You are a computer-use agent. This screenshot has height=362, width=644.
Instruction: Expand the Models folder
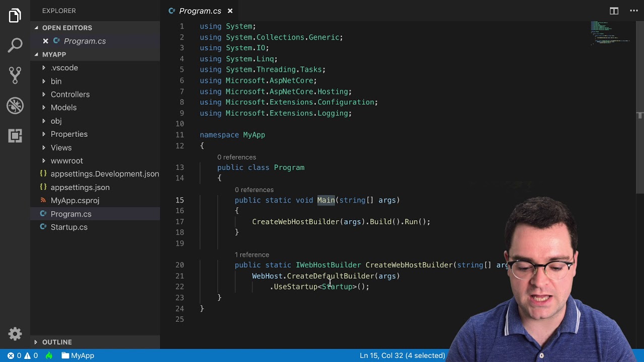click(95, 108)
